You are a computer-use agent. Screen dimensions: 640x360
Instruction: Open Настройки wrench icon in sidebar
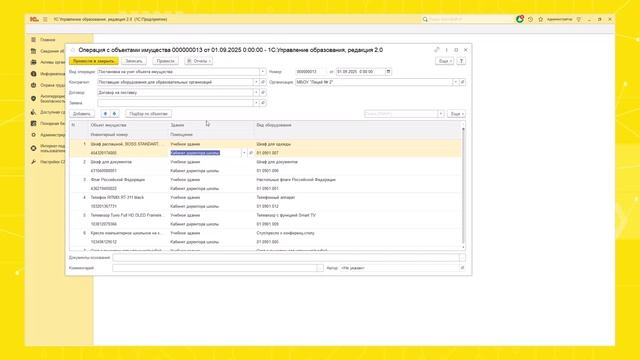[x=33, y=162]
